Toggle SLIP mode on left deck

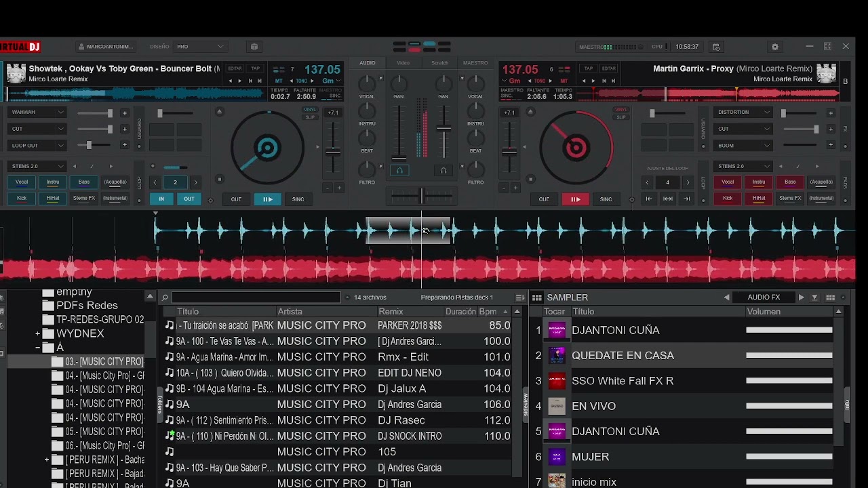click(310, 117)
